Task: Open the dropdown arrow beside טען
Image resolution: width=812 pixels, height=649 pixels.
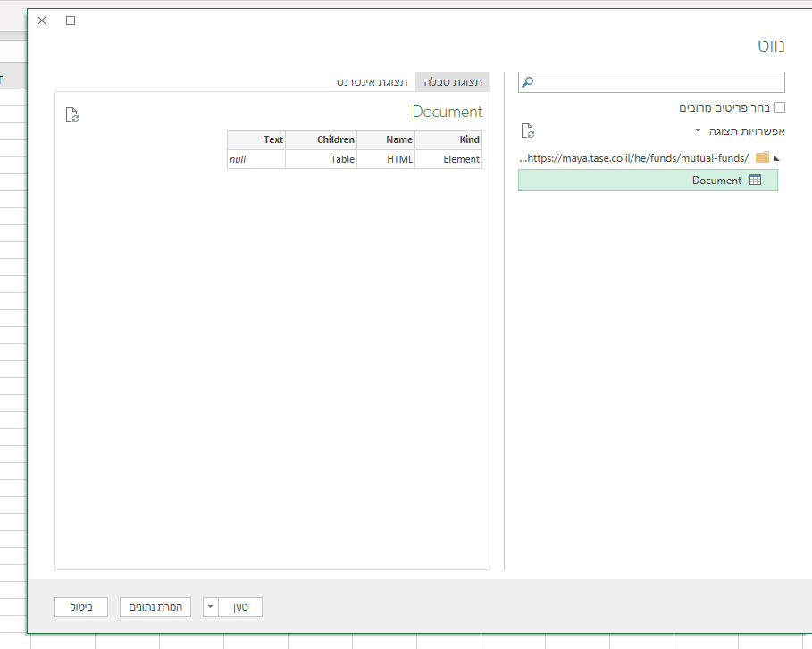Action: (211, 607)
